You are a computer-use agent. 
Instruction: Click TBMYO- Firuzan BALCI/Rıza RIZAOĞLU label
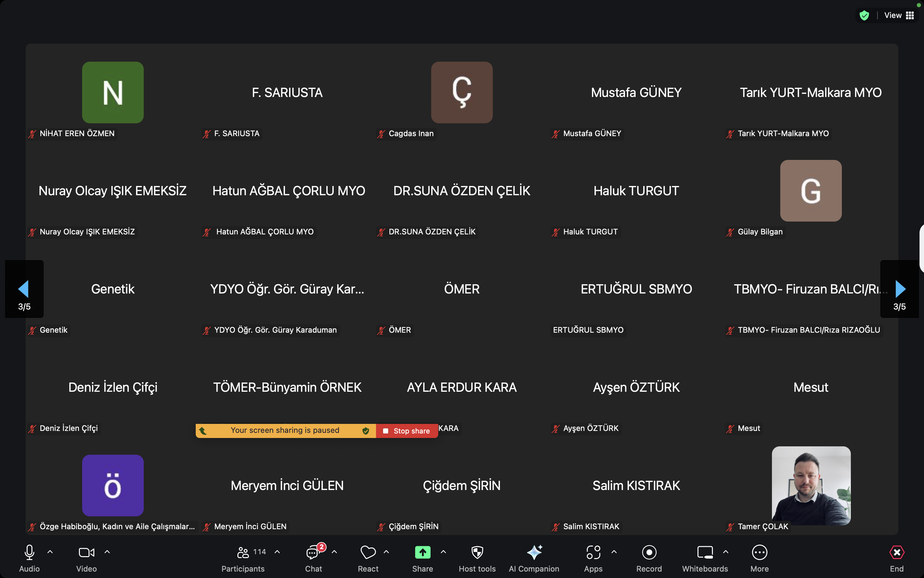point(809,330)
